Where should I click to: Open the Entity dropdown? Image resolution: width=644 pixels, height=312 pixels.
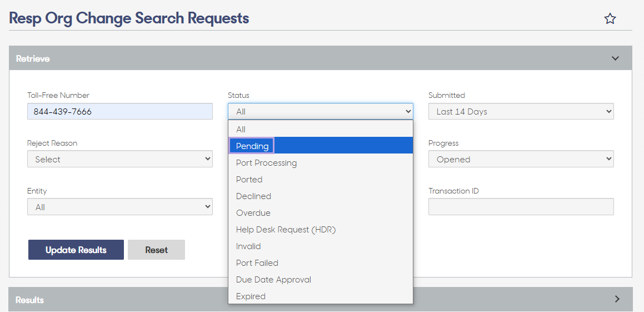pyautogui.click(x=120, y=207)
